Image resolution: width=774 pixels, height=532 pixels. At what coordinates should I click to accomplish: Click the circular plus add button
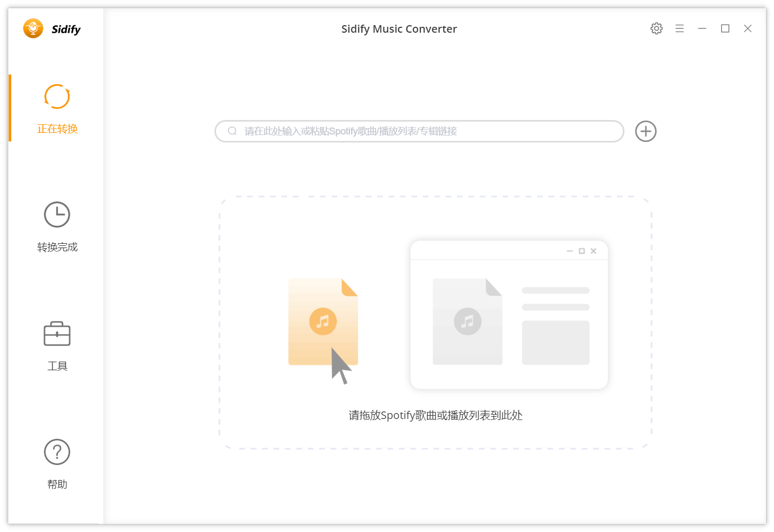click(645, 131)
